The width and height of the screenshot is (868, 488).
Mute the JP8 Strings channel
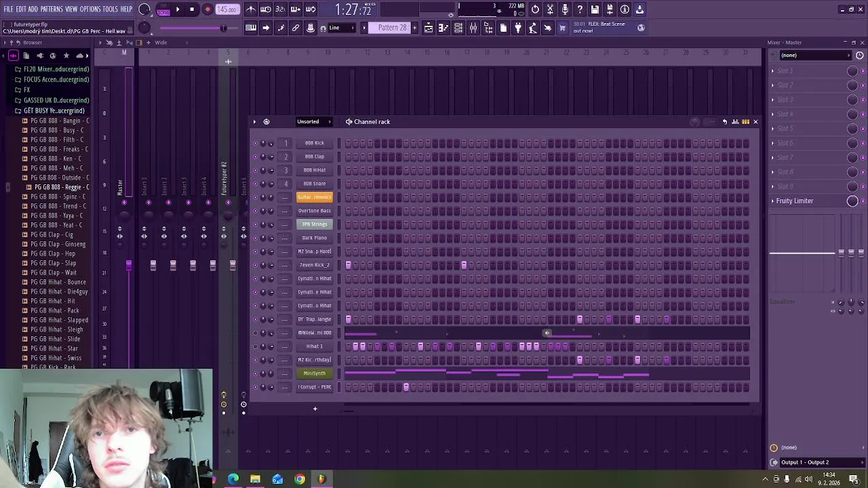tap(255, 224)
